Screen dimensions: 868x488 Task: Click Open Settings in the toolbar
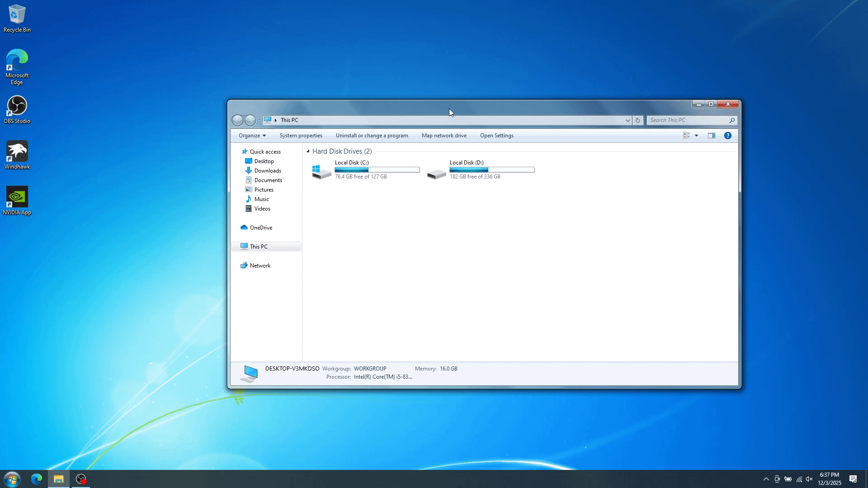click(496, 136)
